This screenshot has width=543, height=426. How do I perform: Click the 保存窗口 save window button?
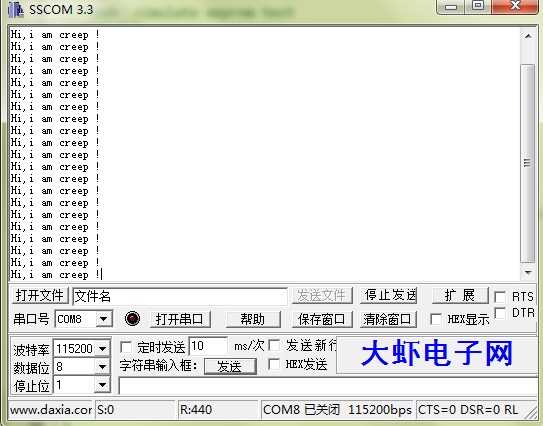(322, 319)
